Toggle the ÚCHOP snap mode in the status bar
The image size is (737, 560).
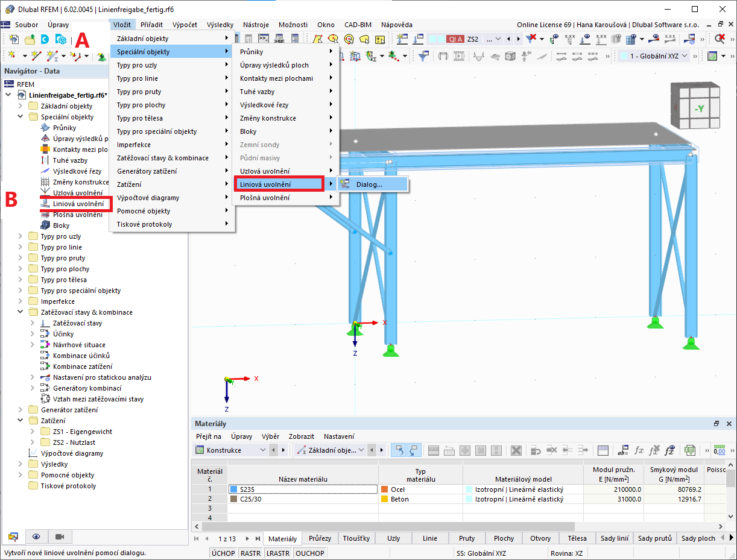[x=223, y=553]
